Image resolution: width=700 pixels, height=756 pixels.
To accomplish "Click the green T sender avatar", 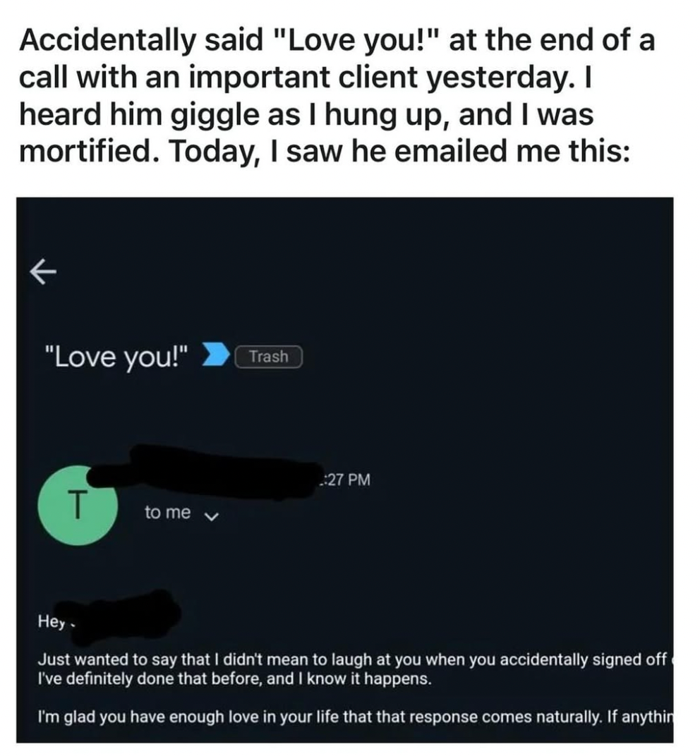I will 79,505.
